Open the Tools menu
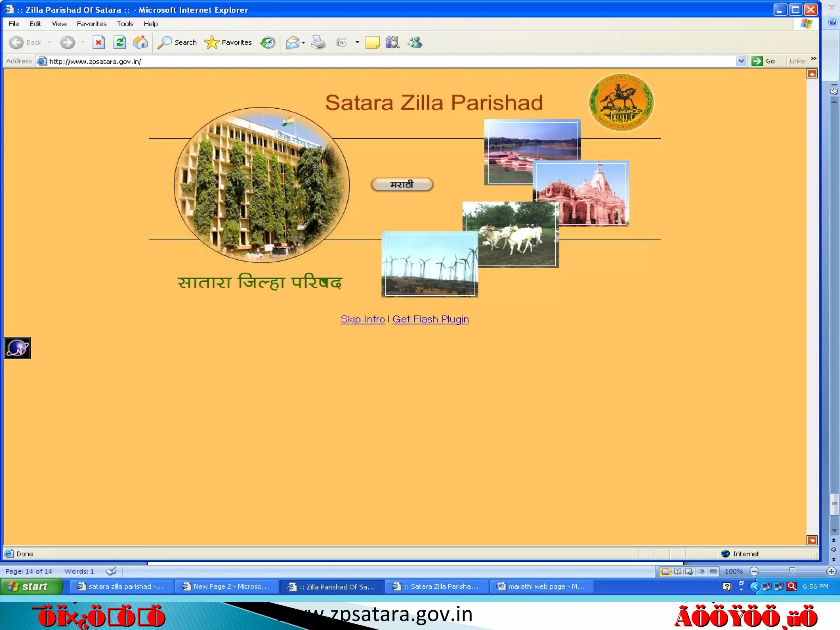The width and height of the screenshot is (840, 630). [125, 24]
